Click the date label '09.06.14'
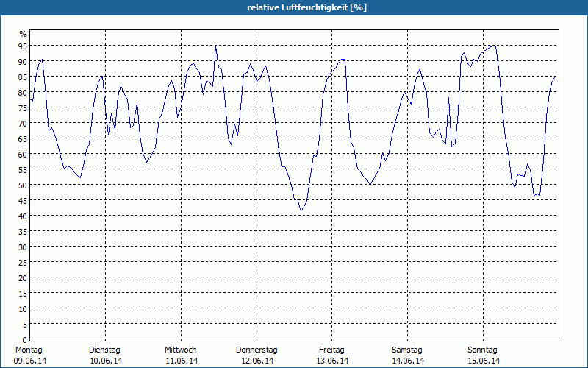The width and height of the screenshot is (588, 368). coord(29,361)
